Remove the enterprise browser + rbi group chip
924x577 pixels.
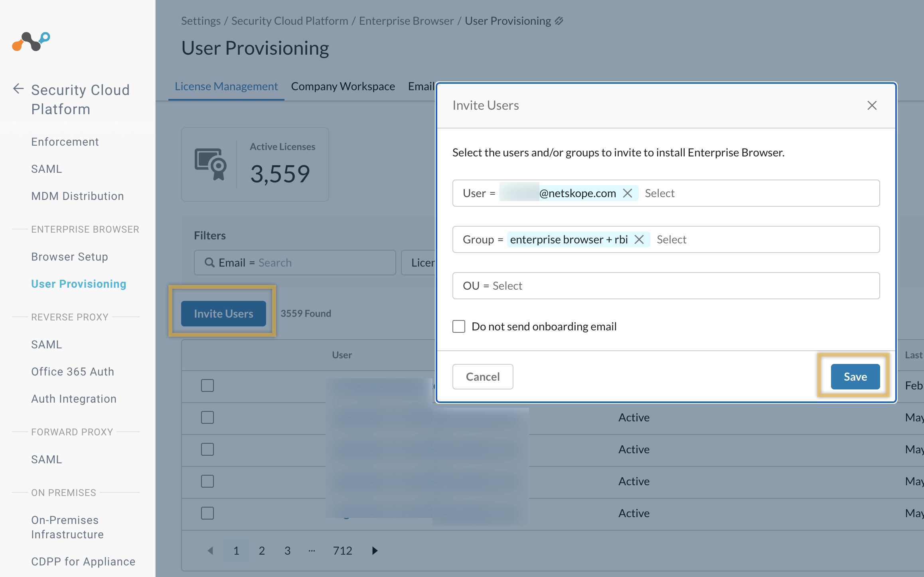pyautogui.click(x=640, y=239)
